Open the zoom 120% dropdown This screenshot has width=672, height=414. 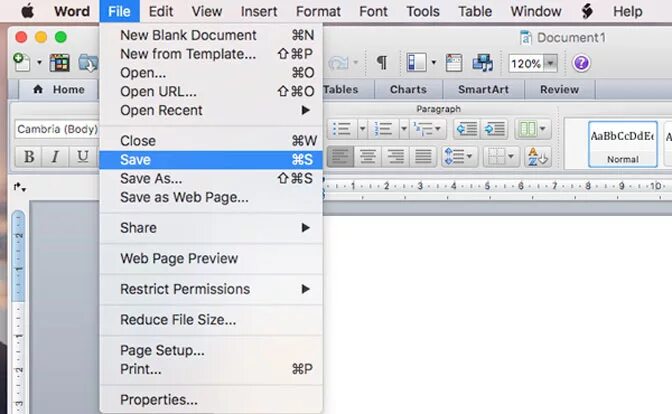pyautogui.click(x=550, y=63)
